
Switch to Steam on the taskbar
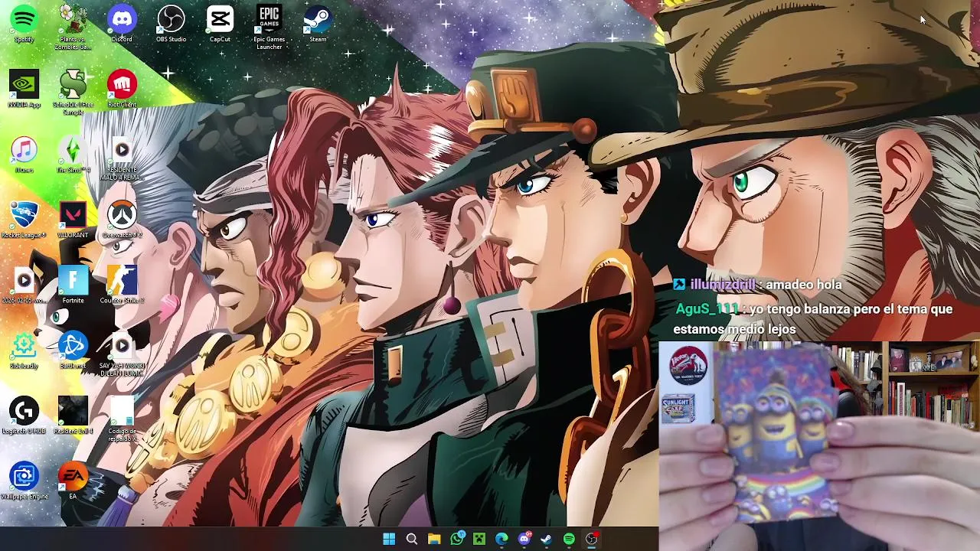click(547, 539)
